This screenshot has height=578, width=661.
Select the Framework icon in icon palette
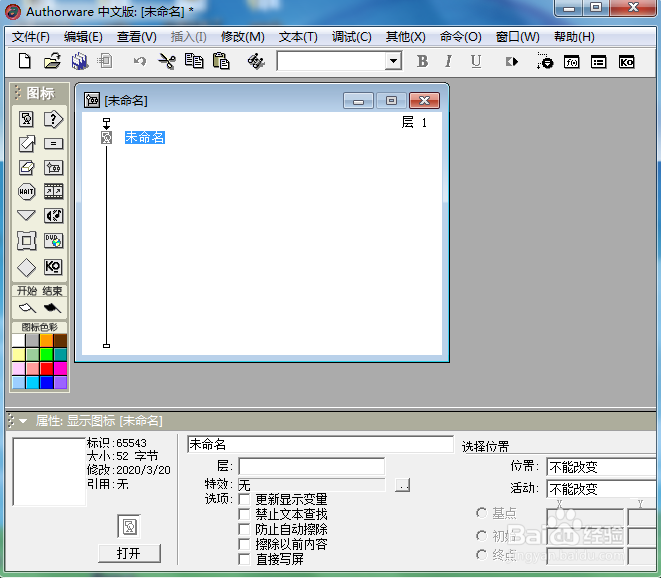point(26,241)
